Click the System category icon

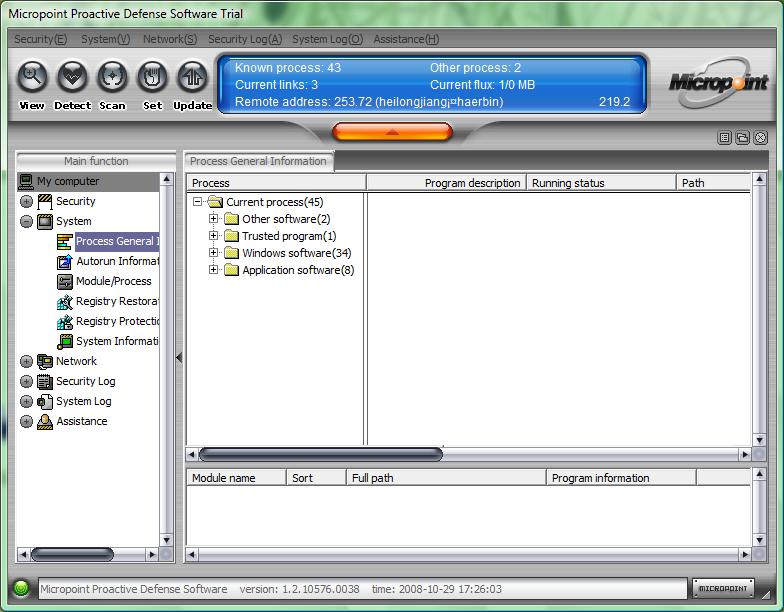pyautogui.click(x=45, y=222)
